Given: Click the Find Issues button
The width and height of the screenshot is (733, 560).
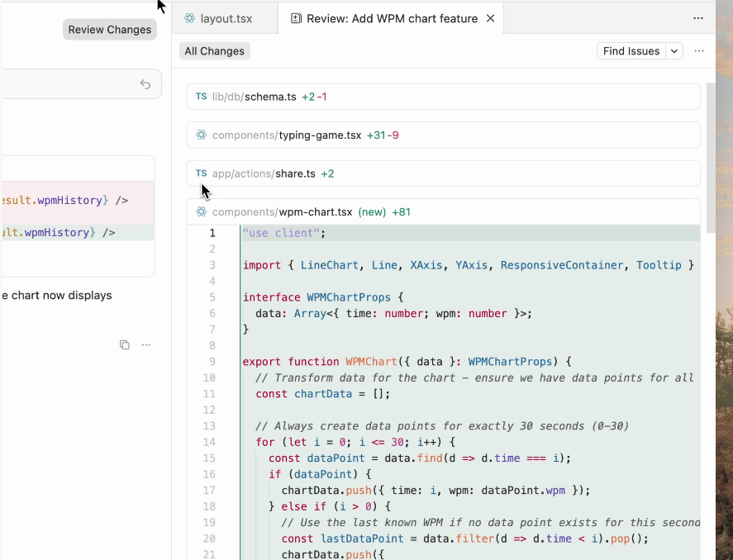Looking at the screenshot, I should click(631, 51).
